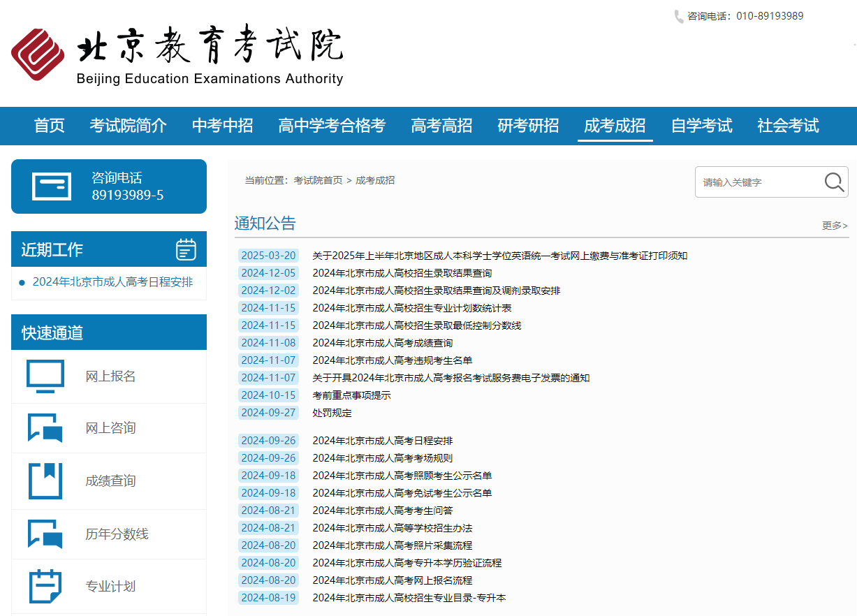
Task: Click the search magnifier icon
Action: click(x=834, y=182)
